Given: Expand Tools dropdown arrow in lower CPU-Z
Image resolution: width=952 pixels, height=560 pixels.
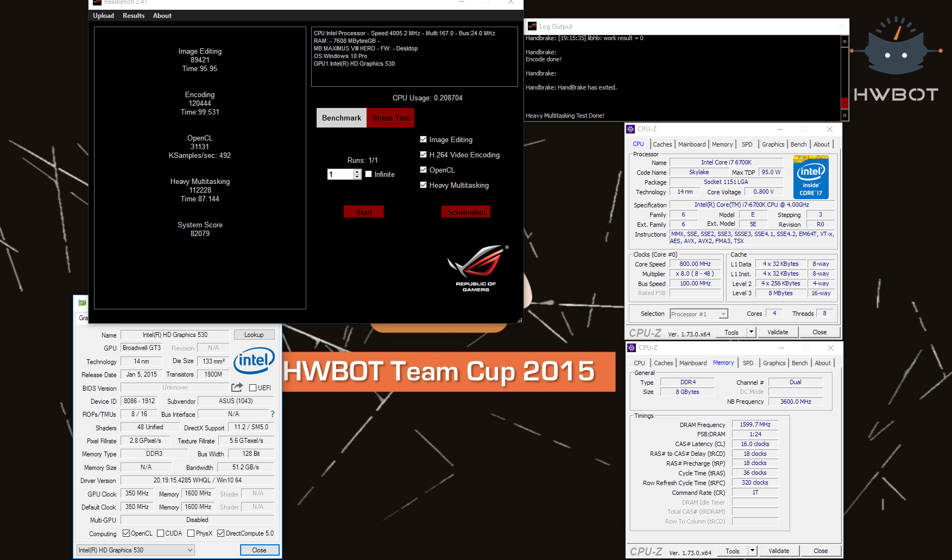Looking at the screenshot, I should point(753,551).
